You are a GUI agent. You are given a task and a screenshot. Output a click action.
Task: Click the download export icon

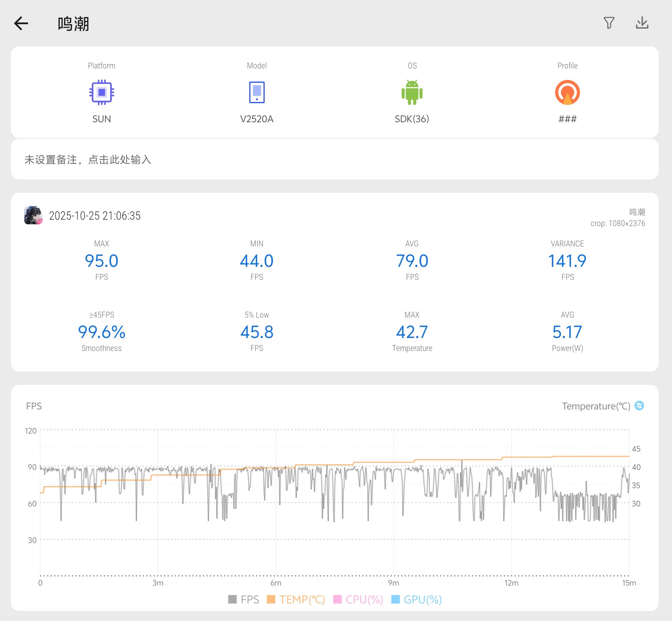coord(642,23)
